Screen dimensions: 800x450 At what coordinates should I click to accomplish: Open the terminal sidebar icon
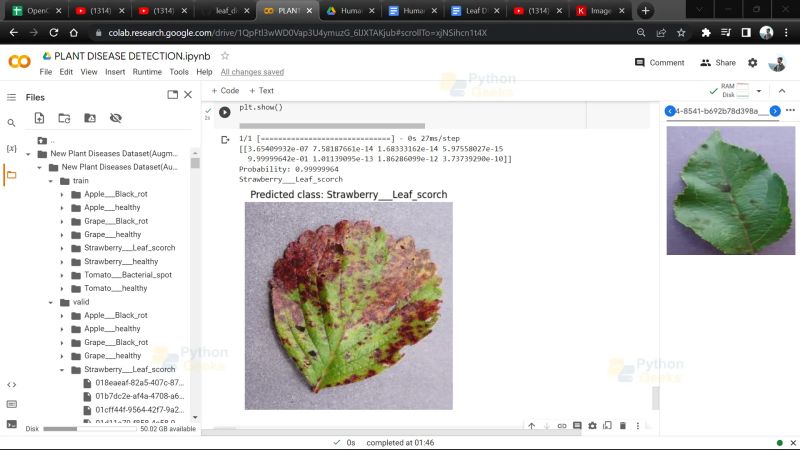tap(11, 424)
